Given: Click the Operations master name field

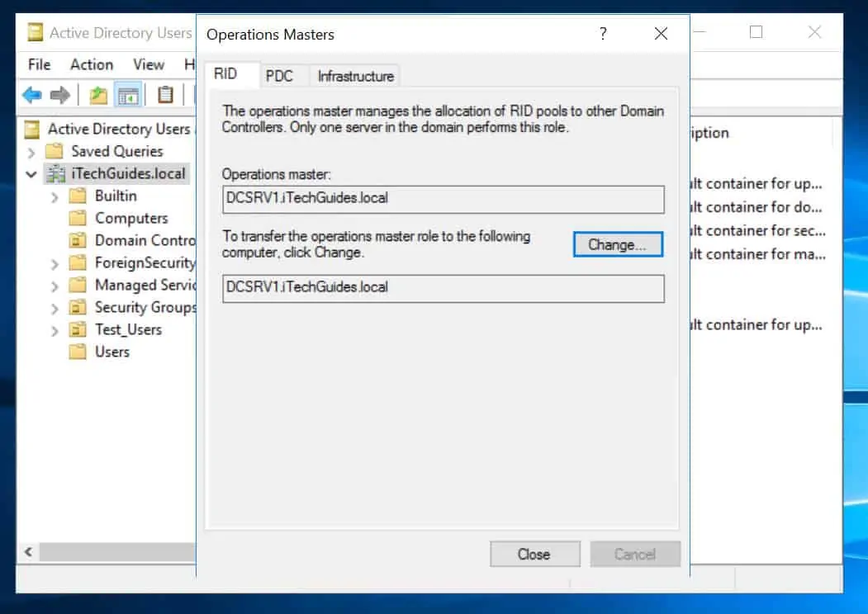Looking at the screenshot, I should pyautogui.click(x=443, y=199).
